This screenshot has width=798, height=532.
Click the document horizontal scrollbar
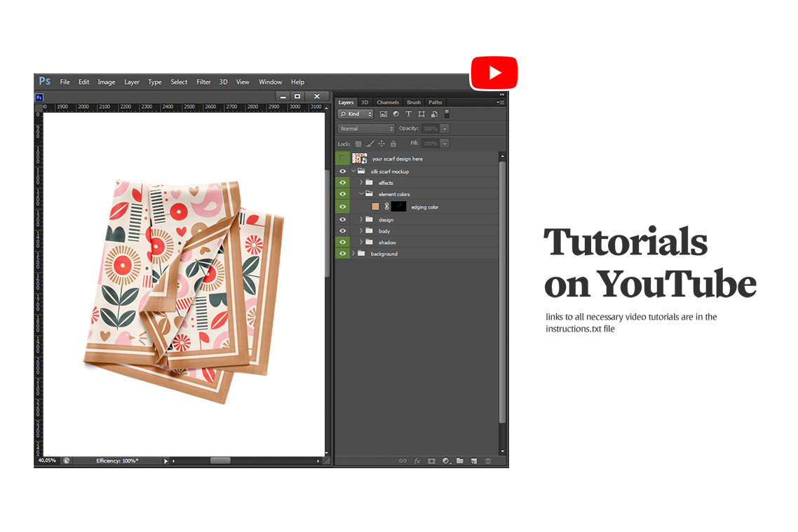click(220, 461)
